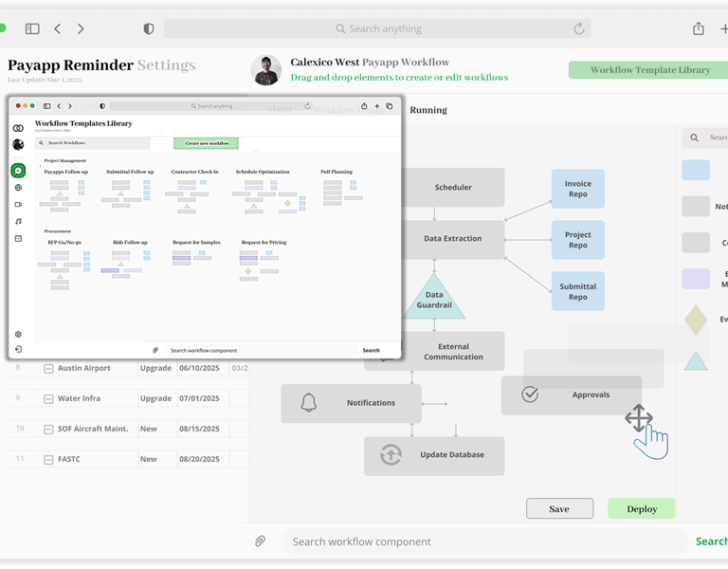Select the Invoice Repo node
The image size is (728, 569).
click(x=578, y=189)
